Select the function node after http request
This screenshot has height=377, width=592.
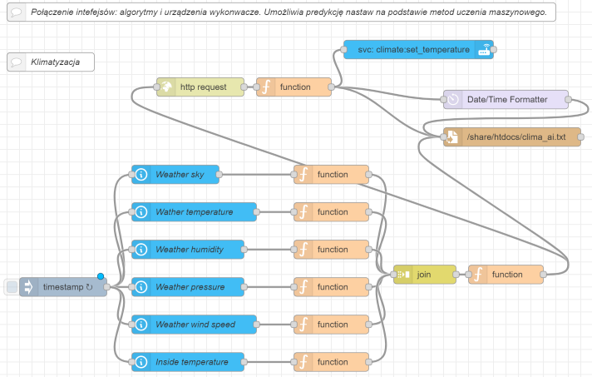294,87
